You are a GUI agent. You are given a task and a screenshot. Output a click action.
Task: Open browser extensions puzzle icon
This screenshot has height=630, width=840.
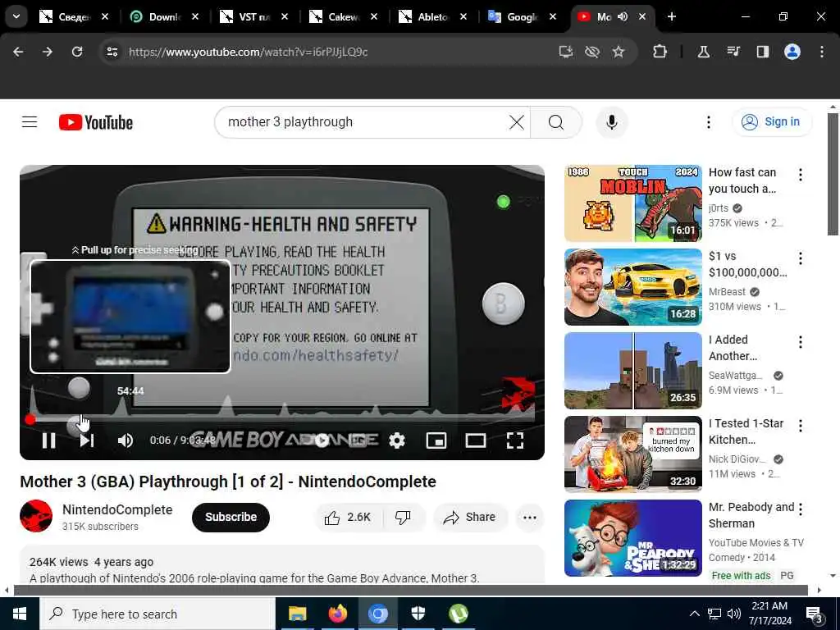(x=660, y=52)
